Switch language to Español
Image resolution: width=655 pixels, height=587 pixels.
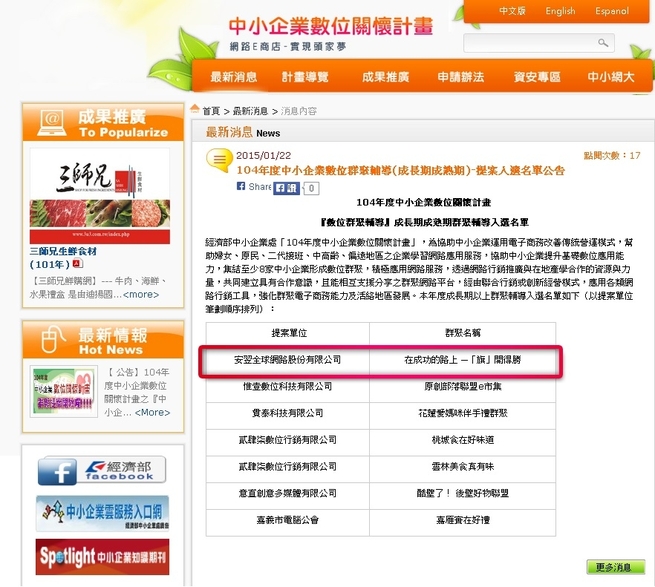coord(612,11)
